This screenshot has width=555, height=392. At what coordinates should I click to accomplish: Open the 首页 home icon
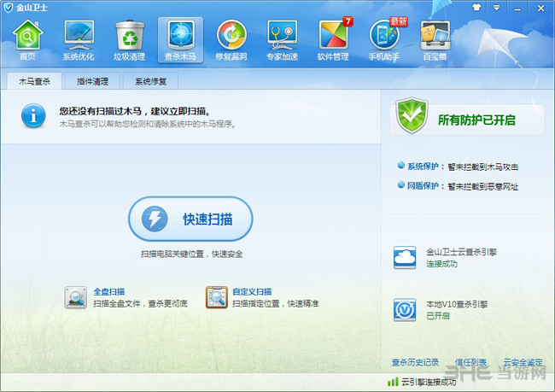[27, 39]
